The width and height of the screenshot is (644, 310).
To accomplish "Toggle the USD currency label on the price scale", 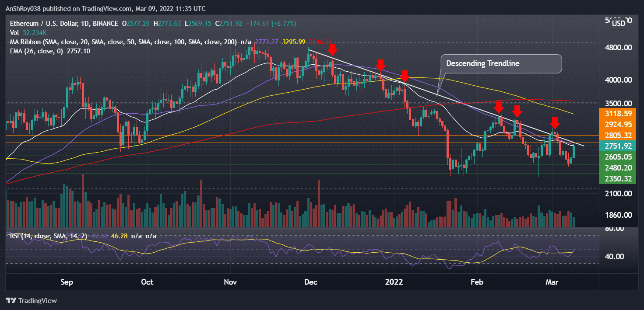I will (618, 24).
